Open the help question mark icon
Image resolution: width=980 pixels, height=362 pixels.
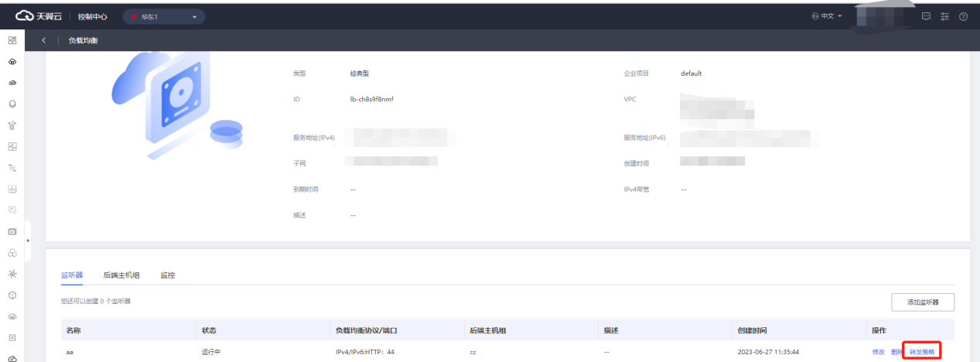(x=963, y=16)
